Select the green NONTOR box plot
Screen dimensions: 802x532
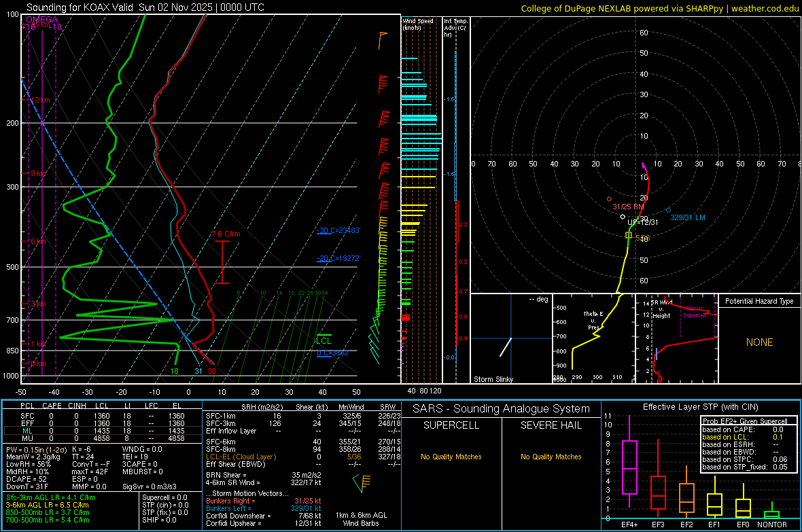tap(772, 512)
